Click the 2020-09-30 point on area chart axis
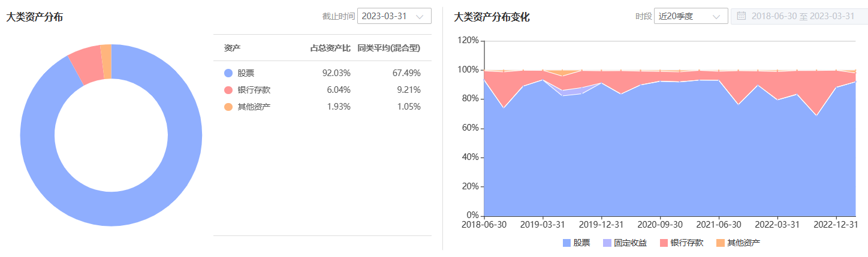The height and width of the screenshot is (257, 868). tap(660, 225)
